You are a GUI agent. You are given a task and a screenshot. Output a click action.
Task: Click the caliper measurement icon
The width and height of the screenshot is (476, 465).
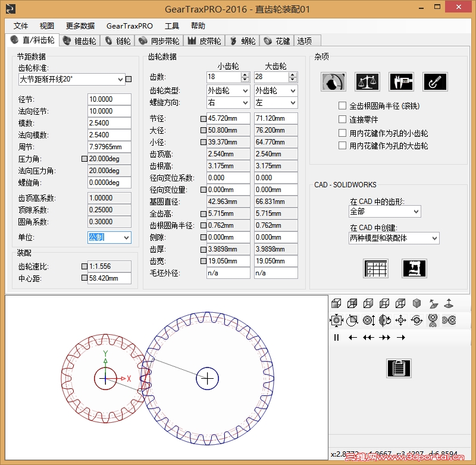(401, 82)
